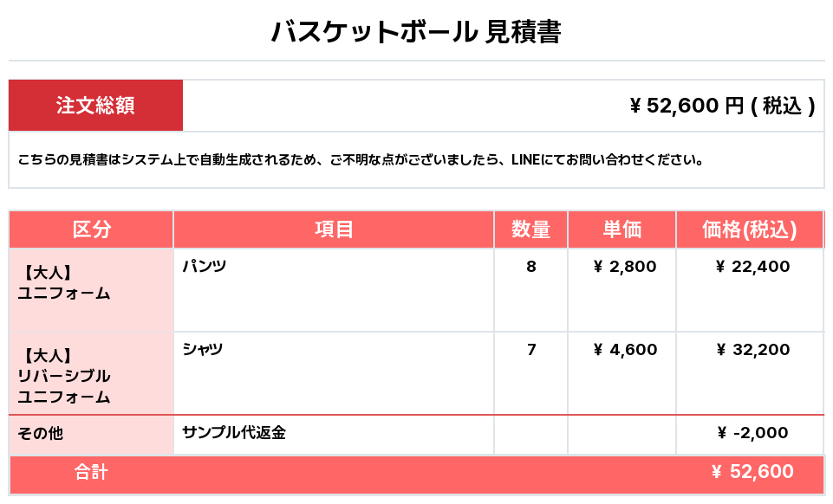Select the 注文総額 red label
Image resolution: width=833 pixels, height=504 pixels.
click(95, 105)
